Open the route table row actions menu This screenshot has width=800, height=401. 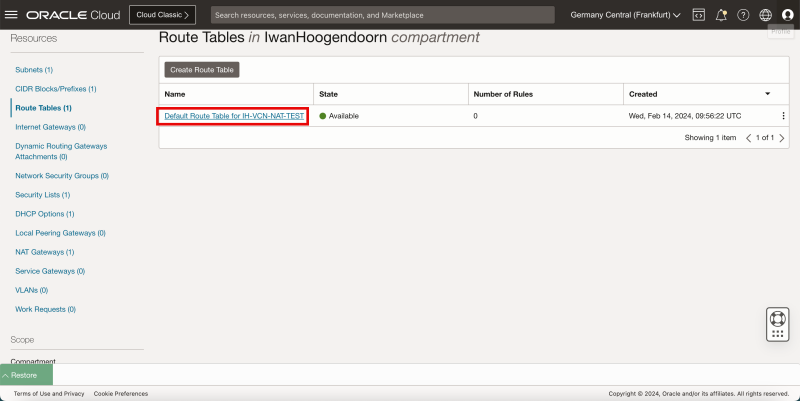click(x=783, y=116)
